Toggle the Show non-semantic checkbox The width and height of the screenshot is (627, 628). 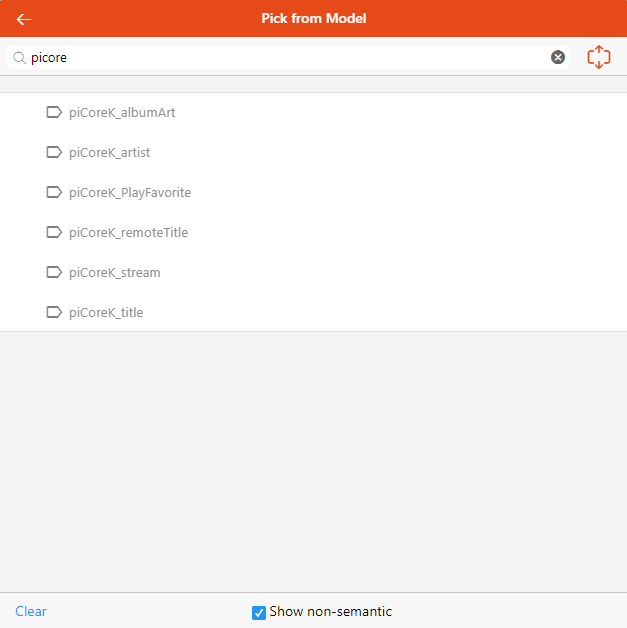click(259, 612)
